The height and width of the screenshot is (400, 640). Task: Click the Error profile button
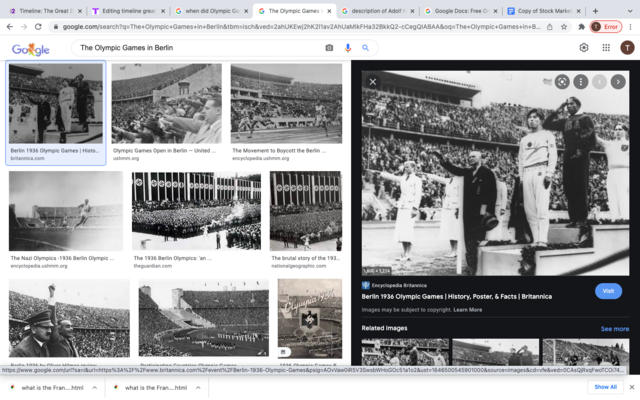(x=606, y=27)
